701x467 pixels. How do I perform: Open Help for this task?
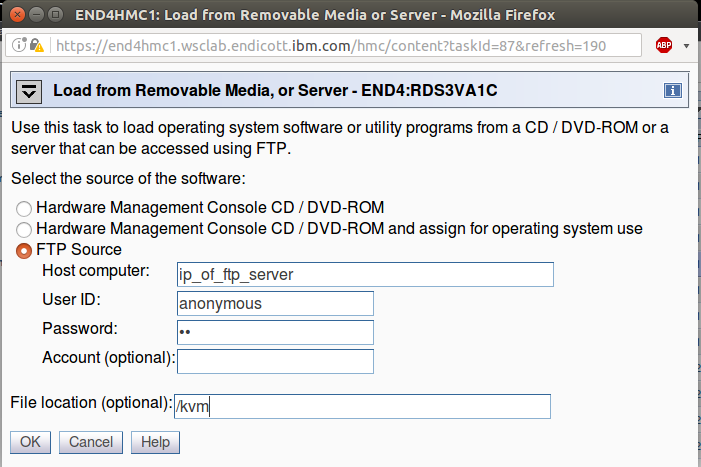pyautogui.click(x=155, y=442)
